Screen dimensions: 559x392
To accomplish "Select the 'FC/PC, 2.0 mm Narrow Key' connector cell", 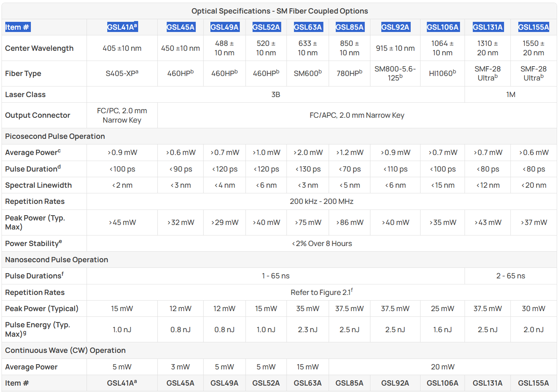I will point(122,115).
